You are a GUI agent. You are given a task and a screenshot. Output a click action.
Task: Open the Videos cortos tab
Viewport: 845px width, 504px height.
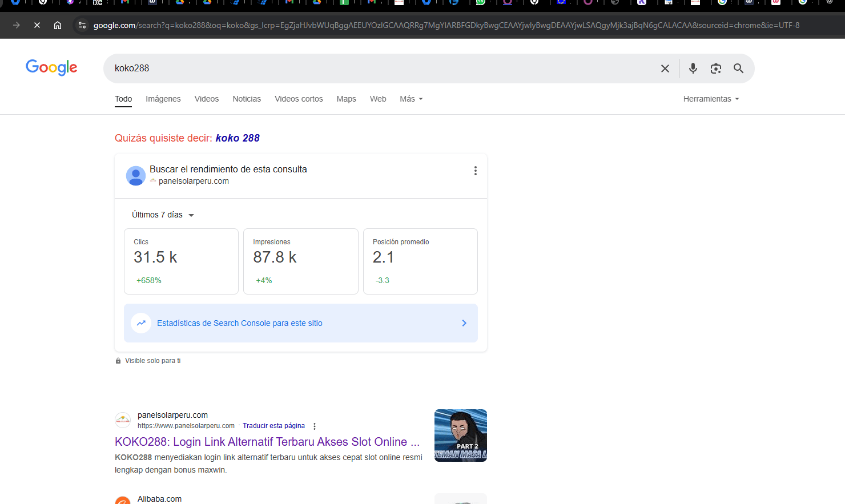tap(299, 99)
